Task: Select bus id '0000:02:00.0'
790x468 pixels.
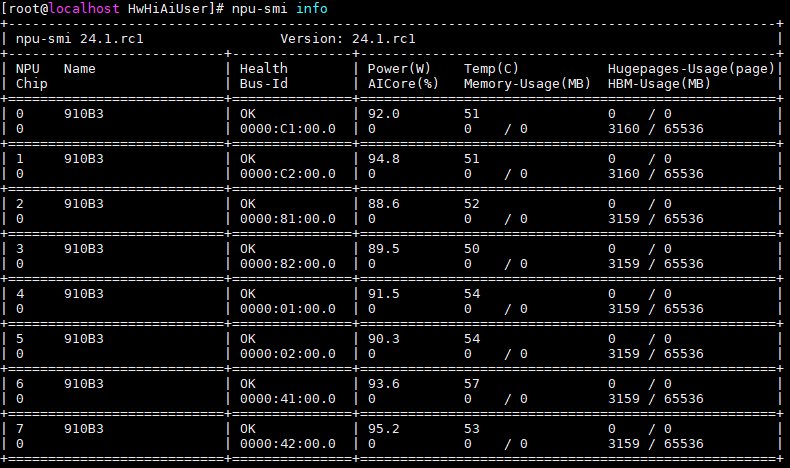Action: (x=288, y=354)
